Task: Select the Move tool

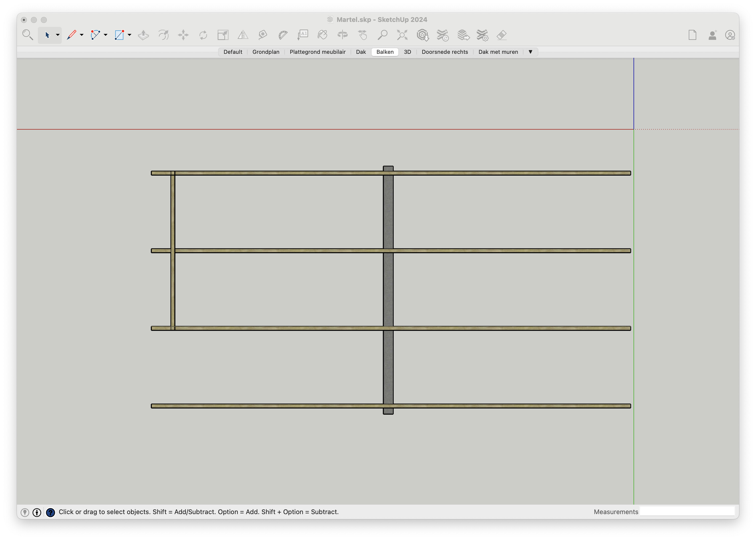Action: click(x=183, y=35)
